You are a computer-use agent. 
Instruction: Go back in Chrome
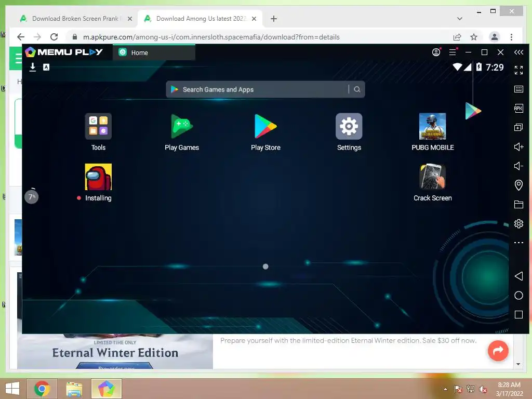tap(21, 37)
